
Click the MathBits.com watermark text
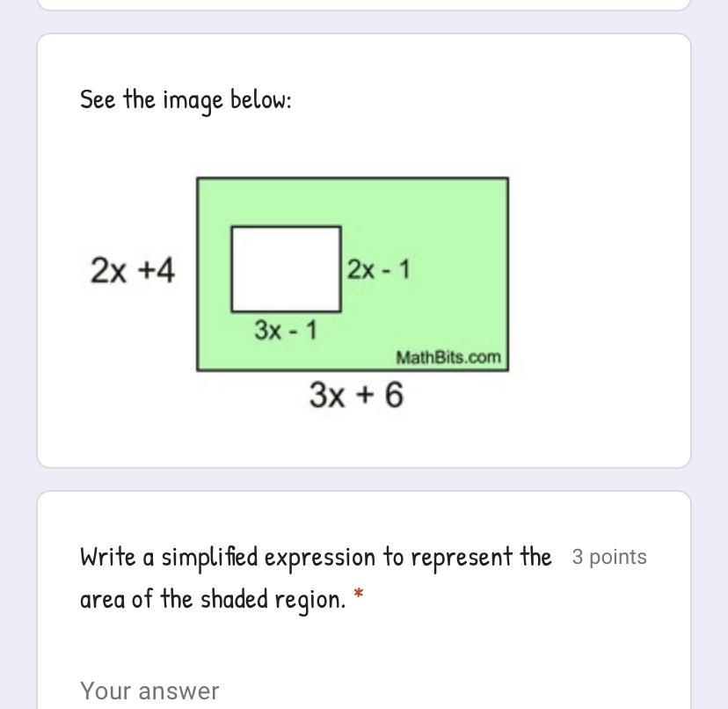pos(448,358)
